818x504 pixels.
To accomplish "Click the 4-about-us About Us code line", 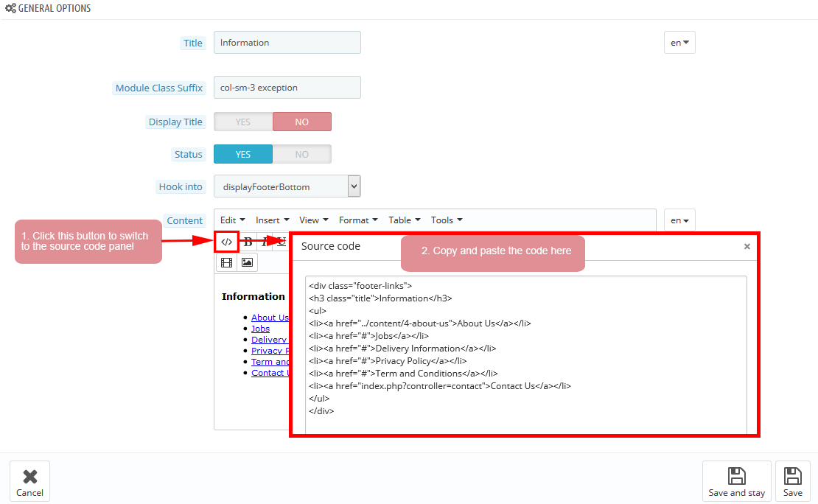I will pyautogui.click(x=420, y=323).
